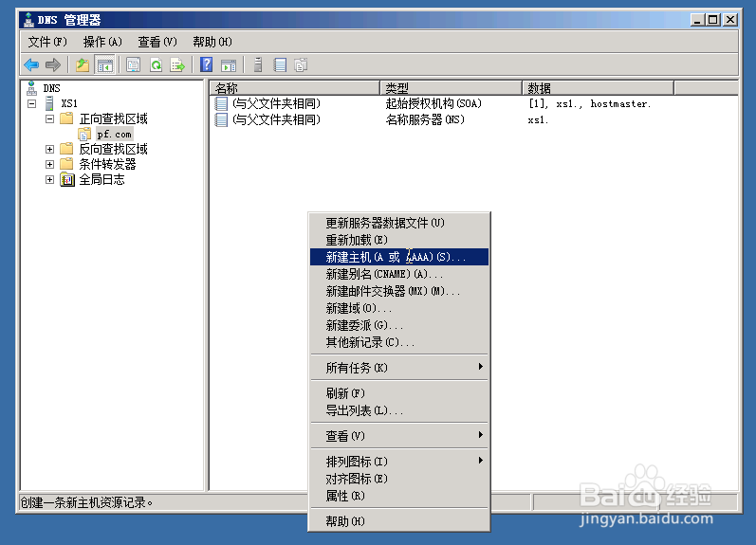Open the 操作(A) menu

(x=102, y=42)
